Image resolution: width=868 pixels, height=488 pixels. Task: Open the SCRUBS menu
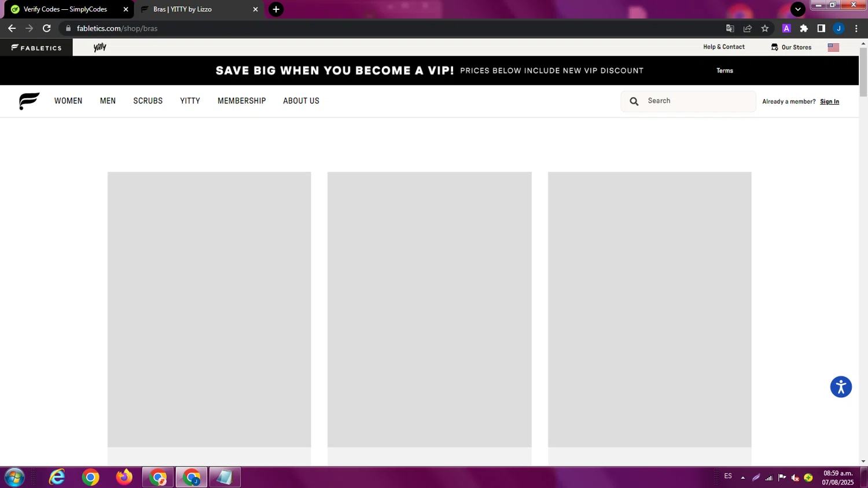click(x=148, y=101)
